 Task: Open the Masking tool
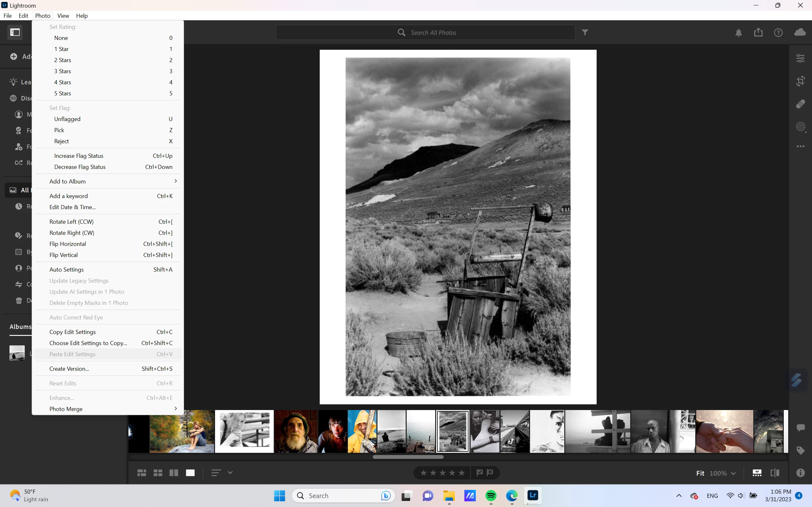800,127
